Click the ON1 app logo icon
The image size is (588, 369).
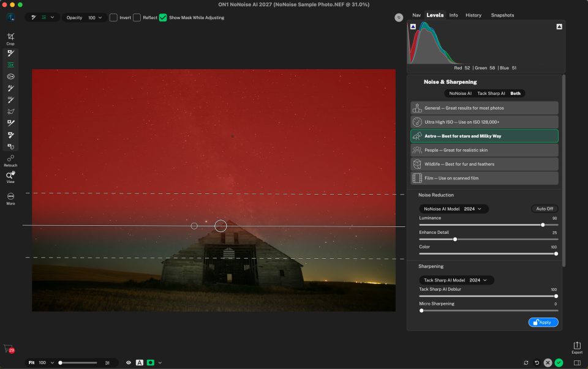tap(10, 17)
